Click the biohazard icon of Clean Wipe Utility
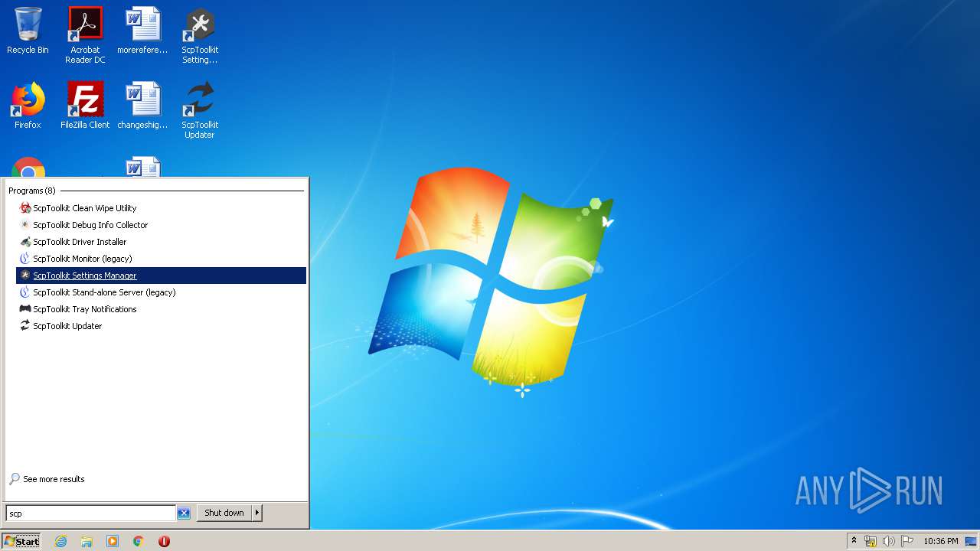 [25, 208]
